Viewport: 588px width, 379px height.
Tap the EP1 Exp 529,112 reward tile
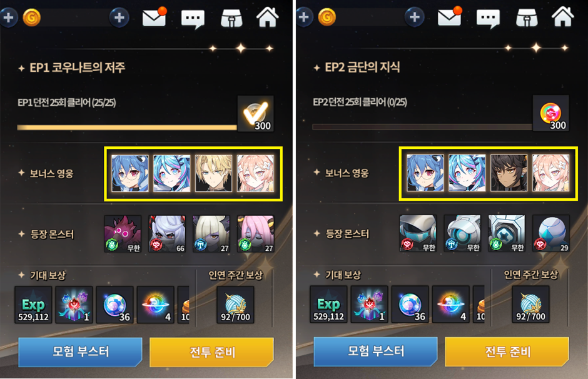click(33, 305)
